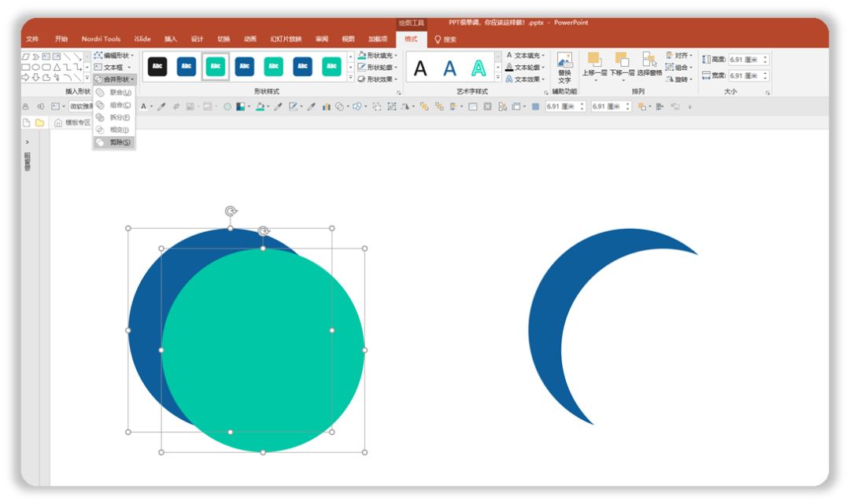Click the 下移一层 send backward icon
This screenshot has width=850, height=504.
tap(622, 67)
